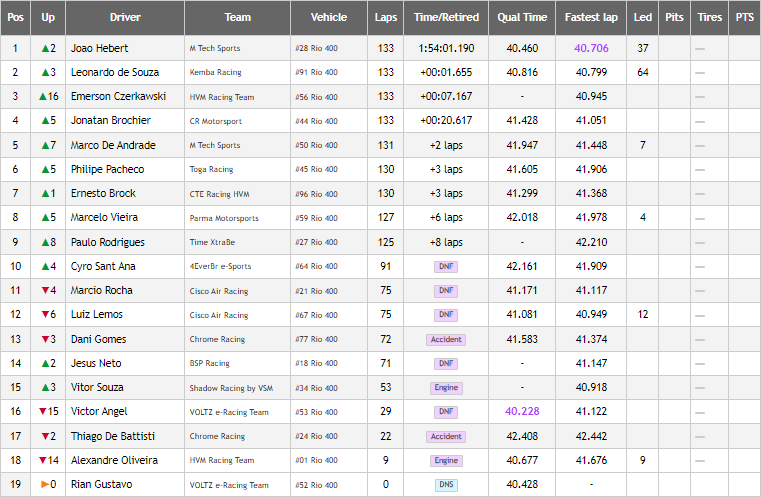Sort by the Qual Time header
The height and width of the screenshot is (497, 761).
(x=522, y=17)
